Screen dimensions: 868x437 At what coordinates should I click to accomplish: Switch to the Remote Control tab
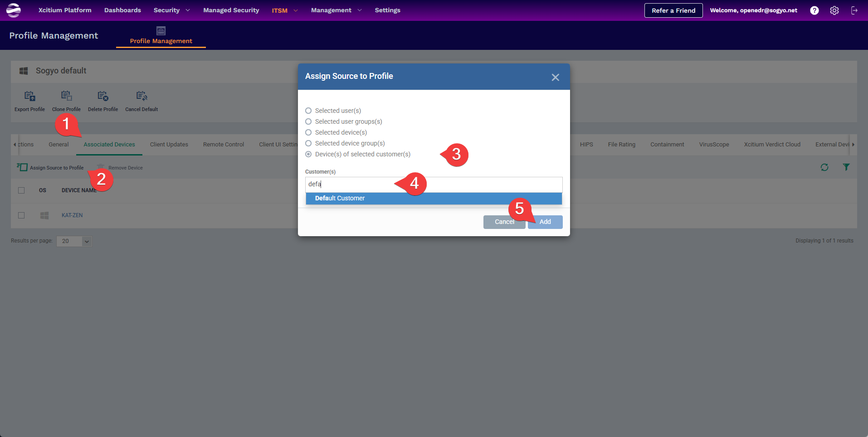tap(224, 145)
